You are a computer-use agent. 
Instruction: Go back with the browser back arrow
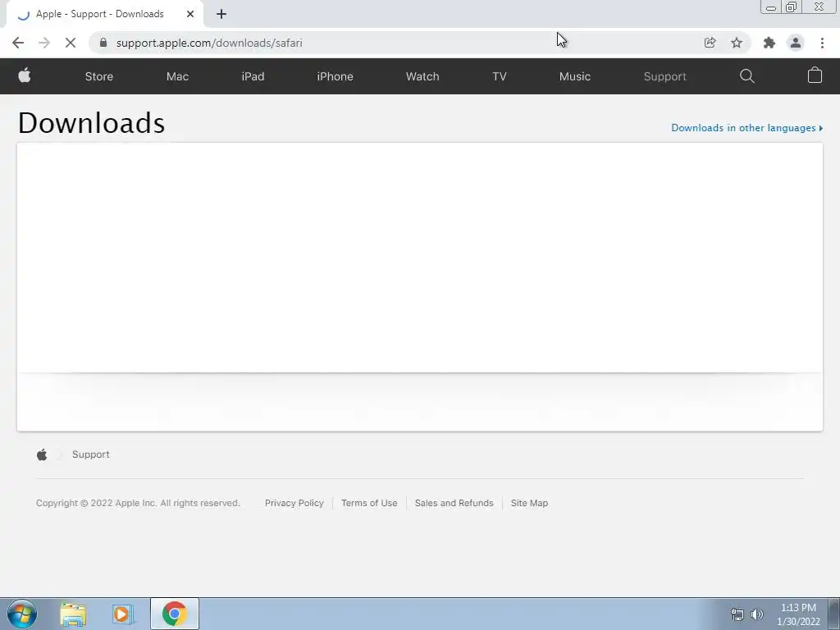[x=18, y=43]
